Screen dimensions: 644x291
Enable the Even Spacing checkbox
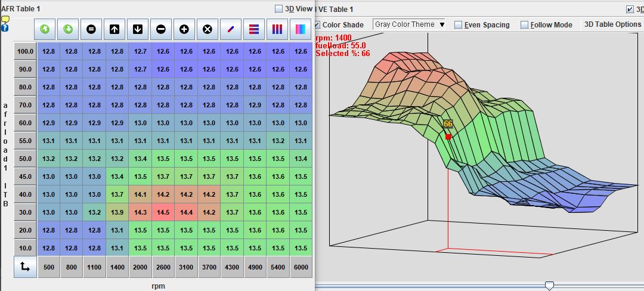(459, 25)
